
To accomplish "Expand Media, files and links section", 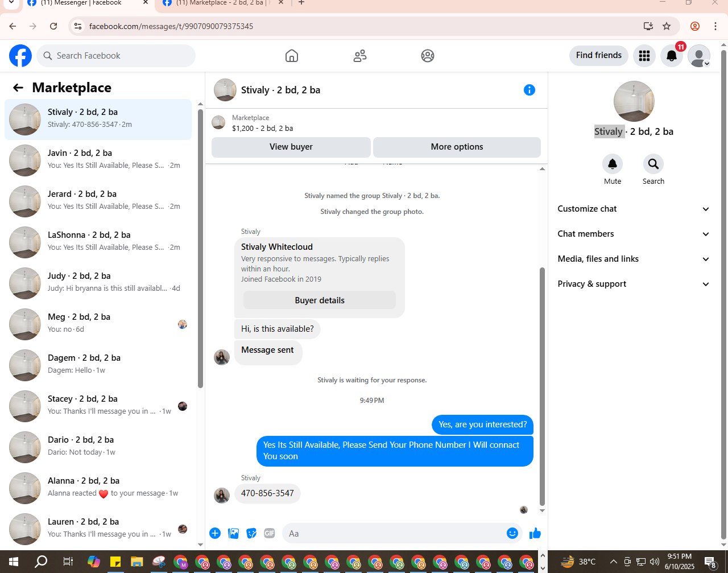I will click(x=634, y=259).
